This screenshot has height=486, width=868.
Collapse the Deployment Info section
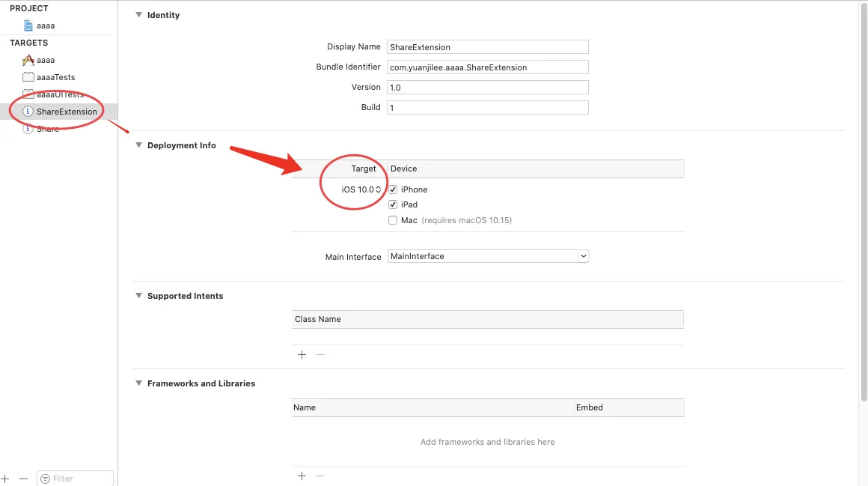[138, 145]
